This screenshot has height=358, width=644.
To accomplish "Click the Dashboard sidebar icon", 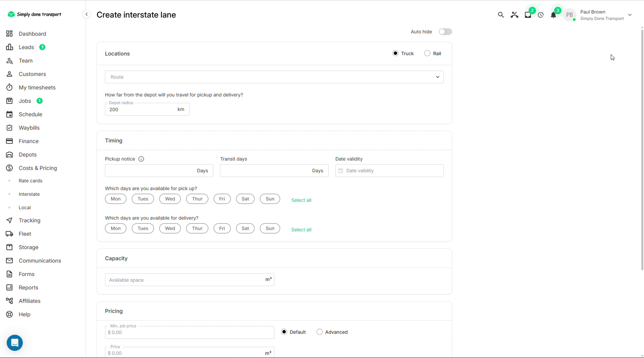I will (10, 34).
